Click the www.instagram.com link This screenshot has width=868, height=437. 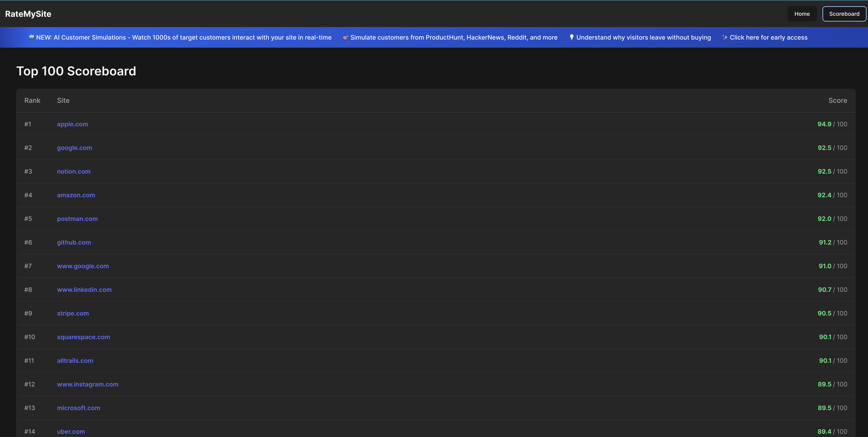coord(88,384)
